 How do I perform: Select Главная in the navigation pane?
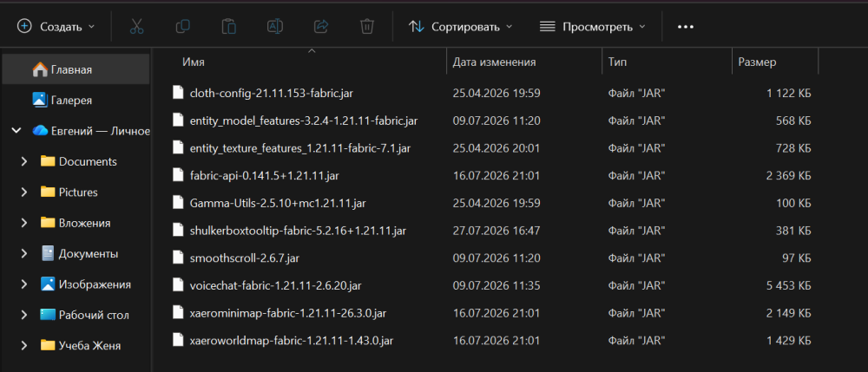pyautogui.click(x=76, y=69)
